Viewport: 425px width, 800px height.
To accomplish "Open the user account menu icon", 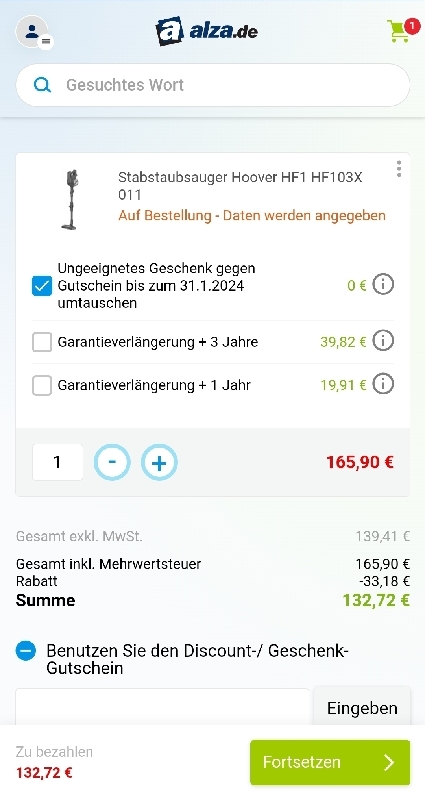I will click(33, 32).
